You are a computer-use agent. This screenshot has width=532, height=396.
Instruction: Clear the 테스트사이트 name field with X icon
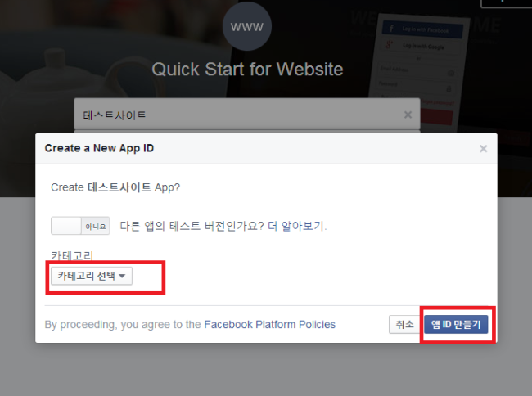408,115
